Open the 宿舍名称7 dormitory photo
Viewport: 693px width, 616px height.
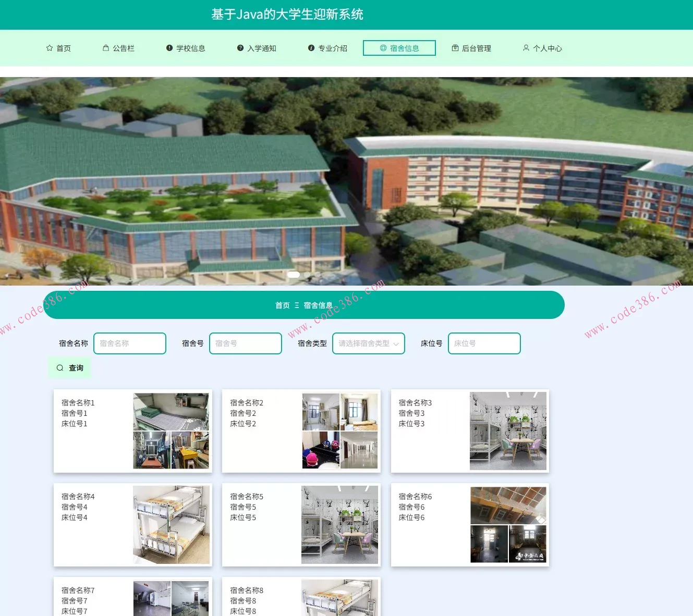tap(171, 598)
